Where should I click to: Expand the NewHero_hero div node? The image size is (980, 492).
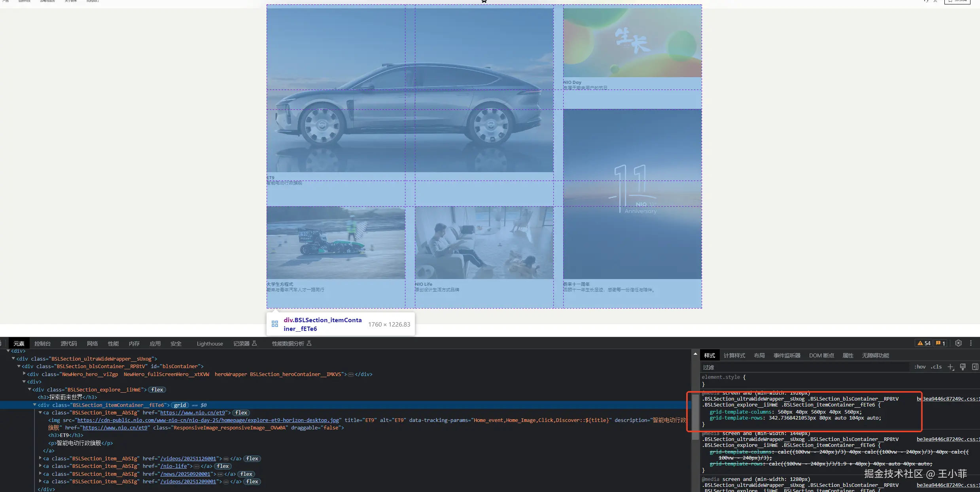[x=24, y=374]
